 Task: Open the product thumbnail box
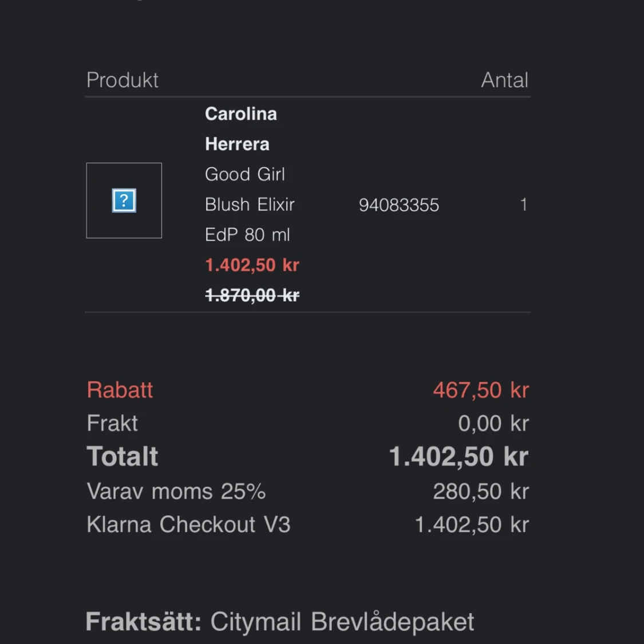point(124,200)
